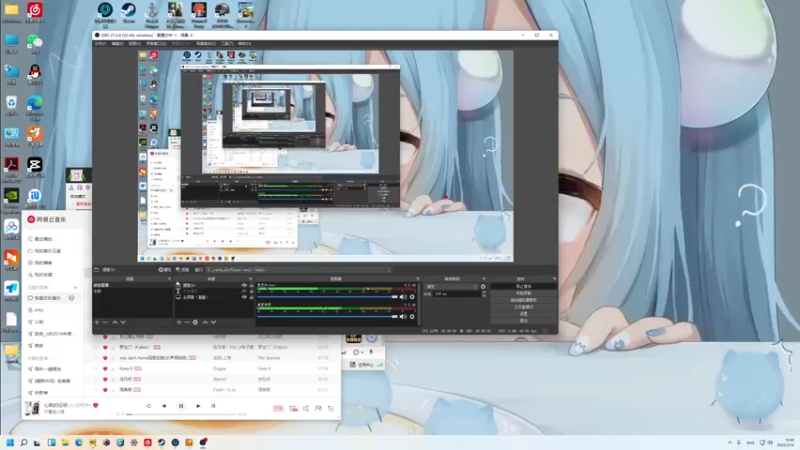Remove the selected OBS source
Screen dimensions: 800x450
(187, 322)
